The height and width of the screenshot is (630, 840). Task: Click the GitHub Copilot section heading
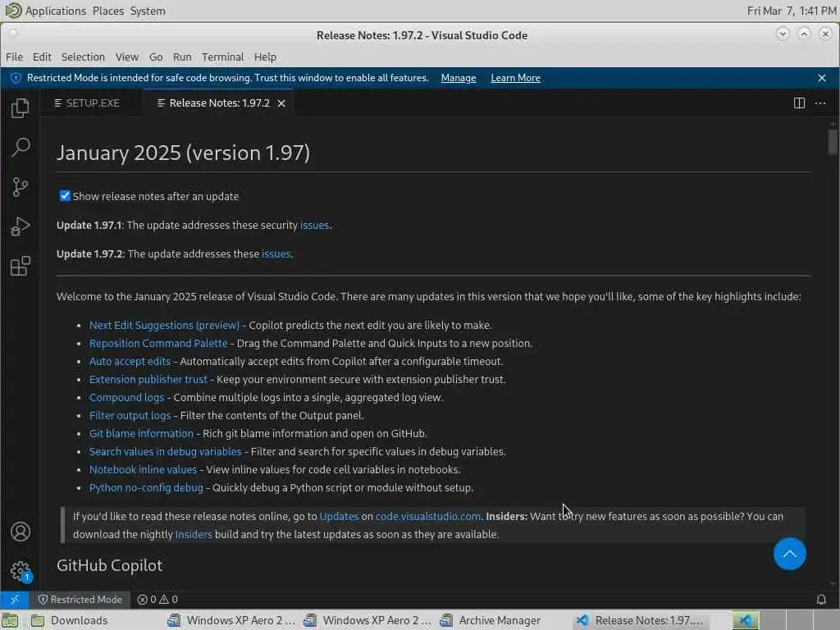point(109,565)
